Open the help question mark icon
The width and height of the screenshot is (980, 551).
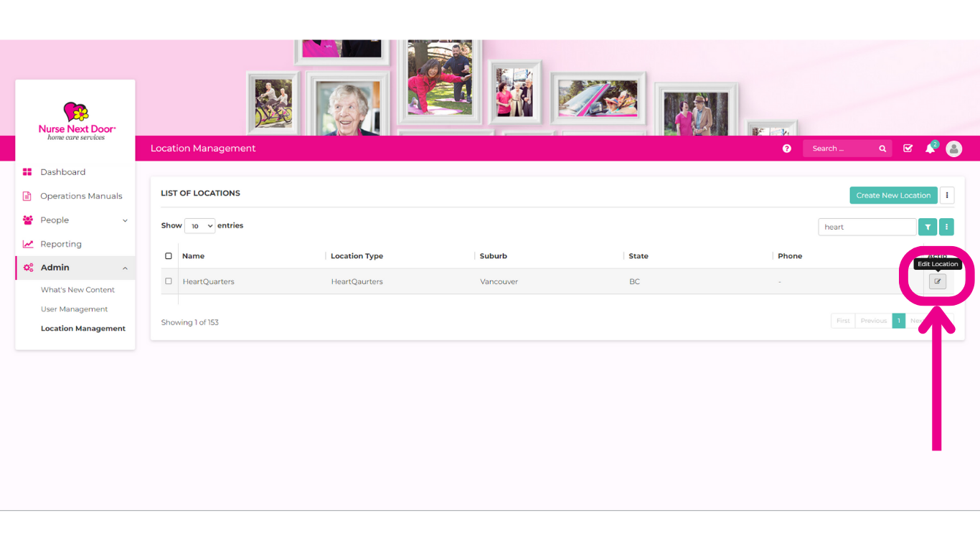coord(787,149)
